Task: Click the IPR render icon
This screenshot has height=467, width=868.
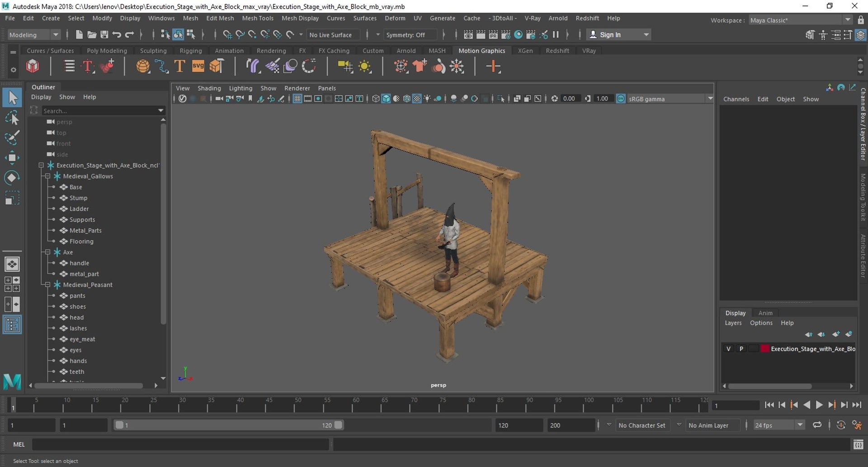Action: pyautogui.click(x=493, y=34)
